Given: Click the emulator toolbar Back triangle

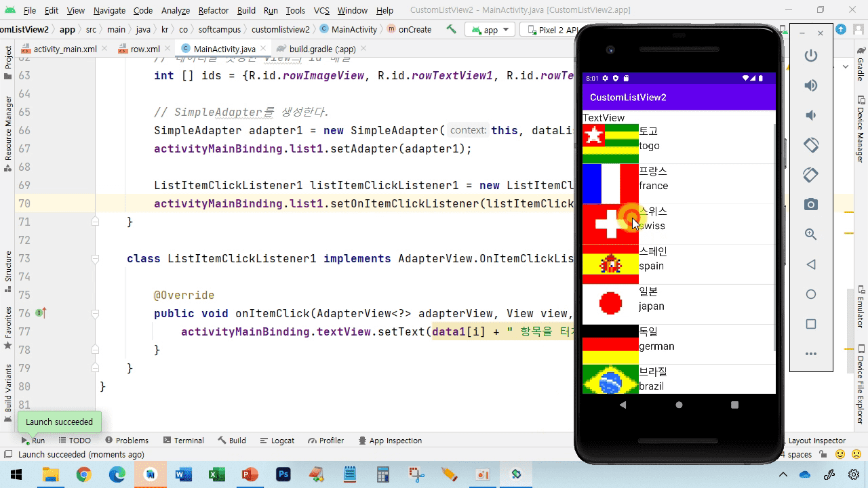Looking at the screenshot, I should (811, 264).
